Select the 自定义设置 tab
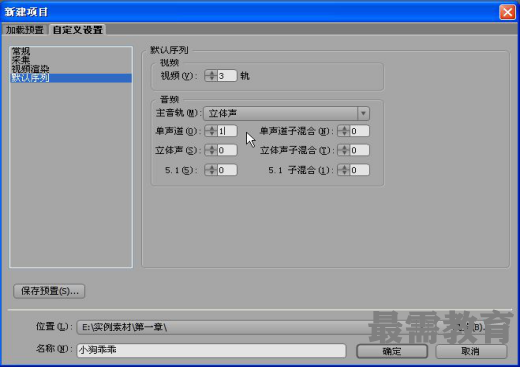 [x=77, y=30]
